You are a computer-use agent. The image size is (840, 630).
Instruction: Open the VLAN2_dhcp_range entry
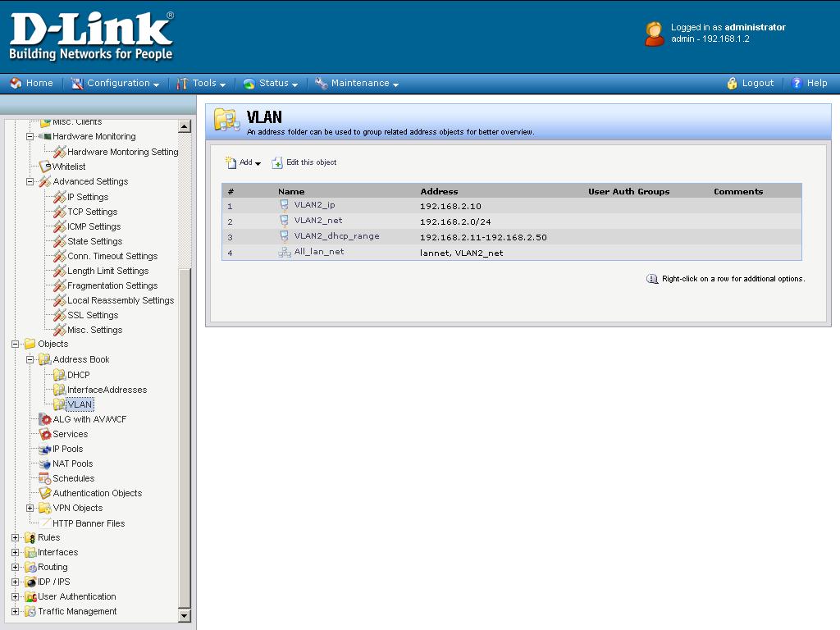tap(336, 236)
